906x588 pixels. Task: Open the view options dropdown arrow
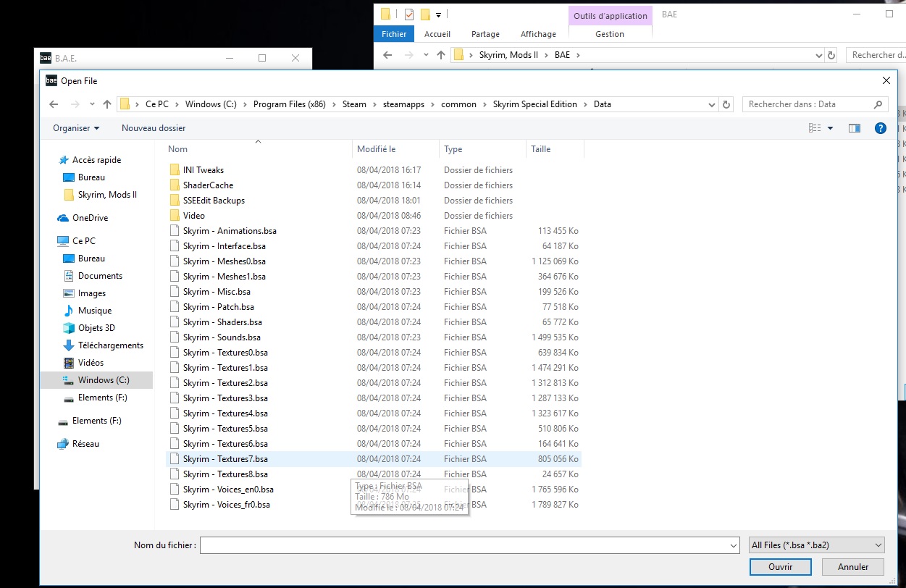(830, 128)
